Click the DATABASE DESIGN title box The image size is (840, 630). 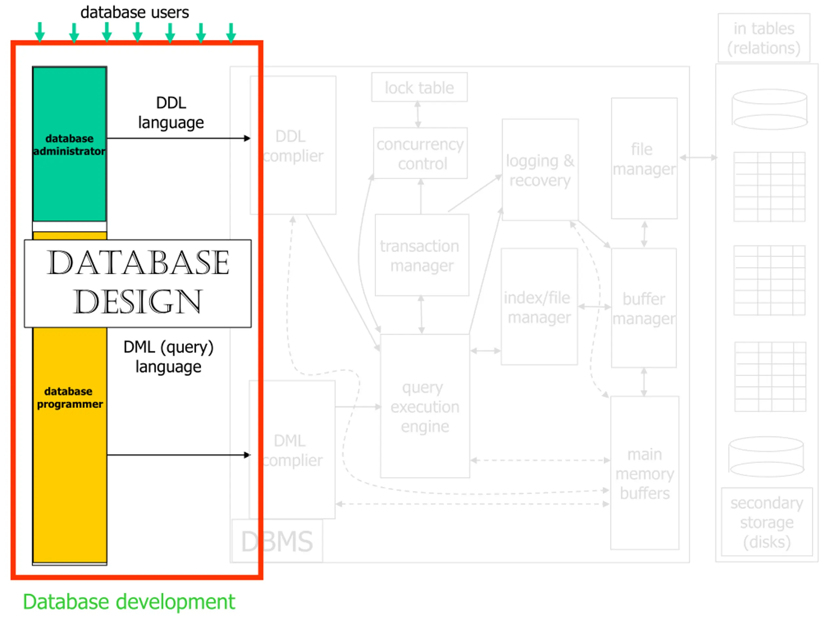[137, 283]
